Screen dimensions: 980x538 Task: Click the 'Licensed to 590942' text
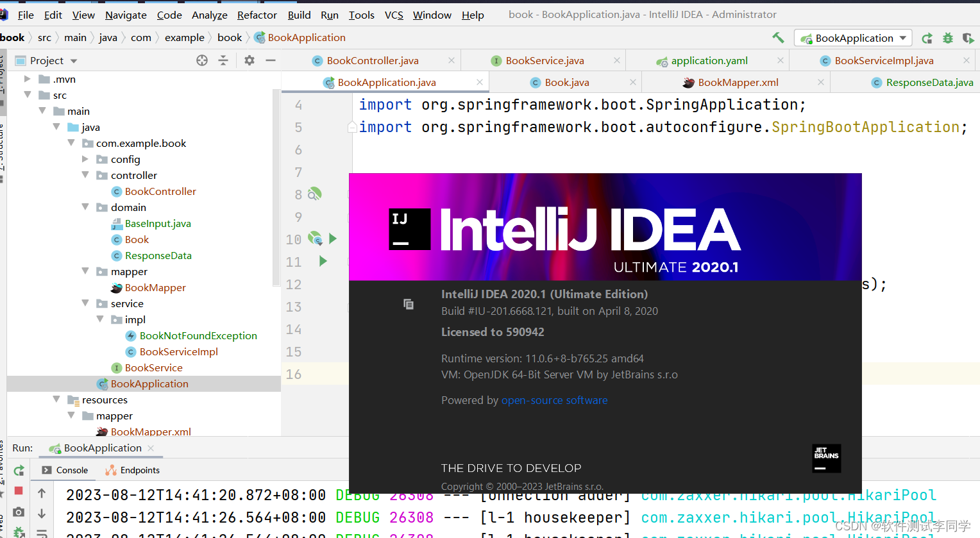(x=493, y=332)
